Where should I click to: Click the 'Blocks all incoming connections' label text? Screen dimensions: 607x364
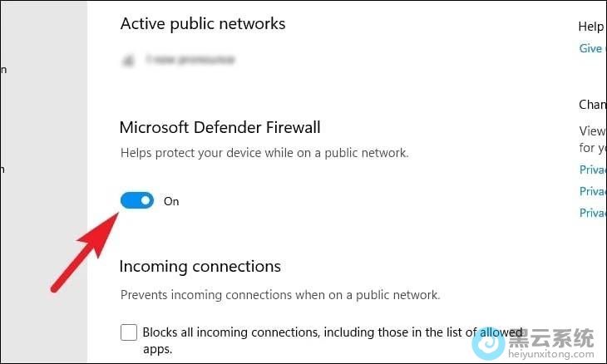coord(333,332)
